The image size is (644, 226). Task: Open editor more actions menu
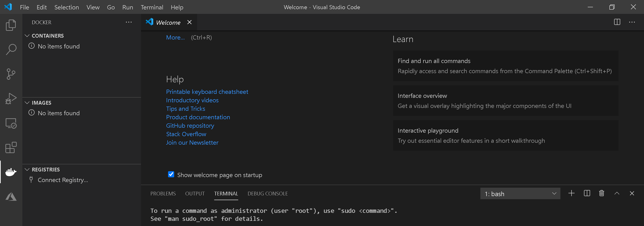coord(632,22)
